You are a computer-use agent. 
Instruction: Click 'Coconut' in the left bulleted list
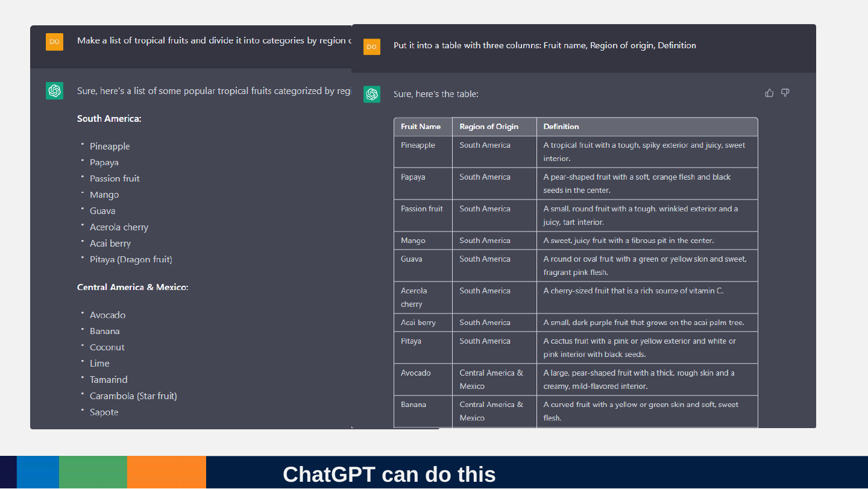107,347
